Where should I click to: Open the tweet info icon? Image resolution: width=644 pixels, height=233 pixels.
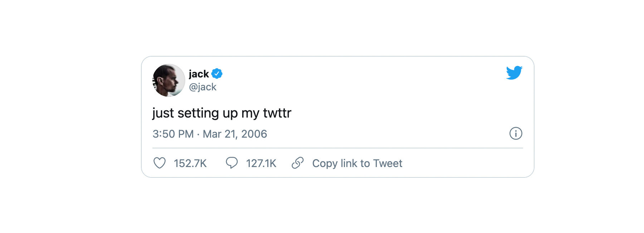[x=516, y=133]
